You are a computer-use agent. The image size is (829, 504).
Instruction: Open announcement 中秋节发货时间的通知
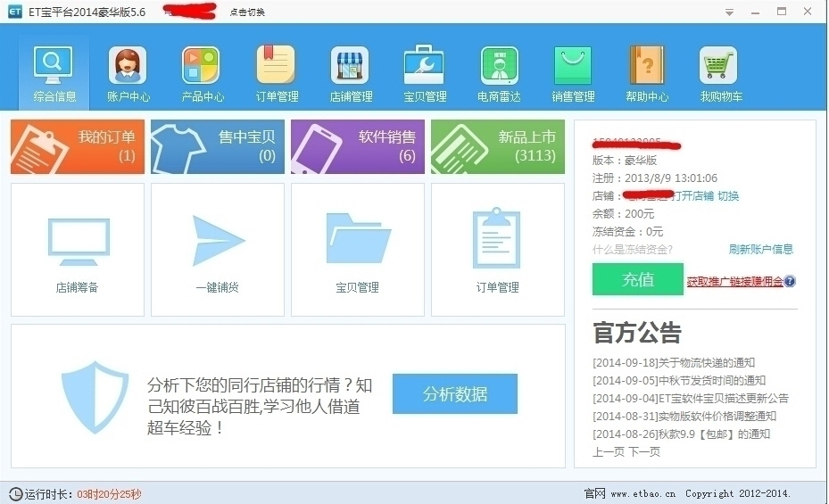(x=679, y=380)
